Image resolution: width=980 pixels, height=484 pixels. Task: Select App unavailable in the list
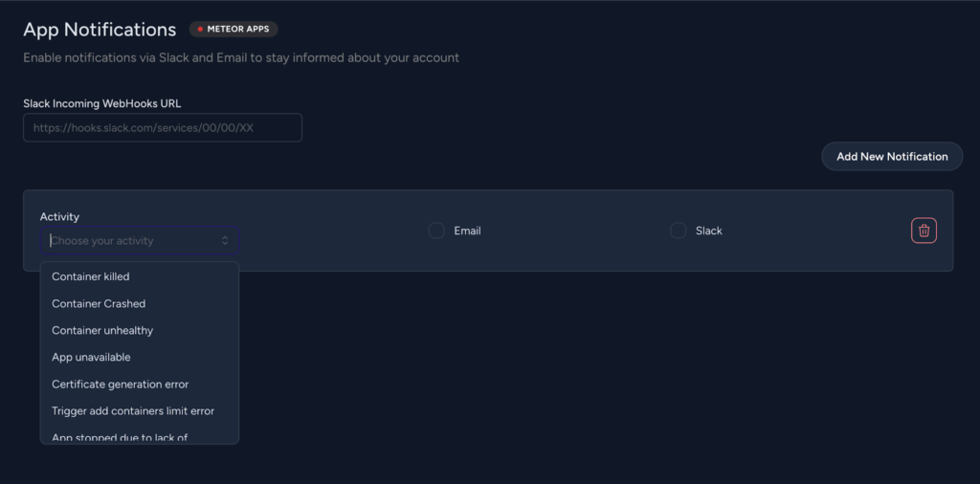point(91,357)
